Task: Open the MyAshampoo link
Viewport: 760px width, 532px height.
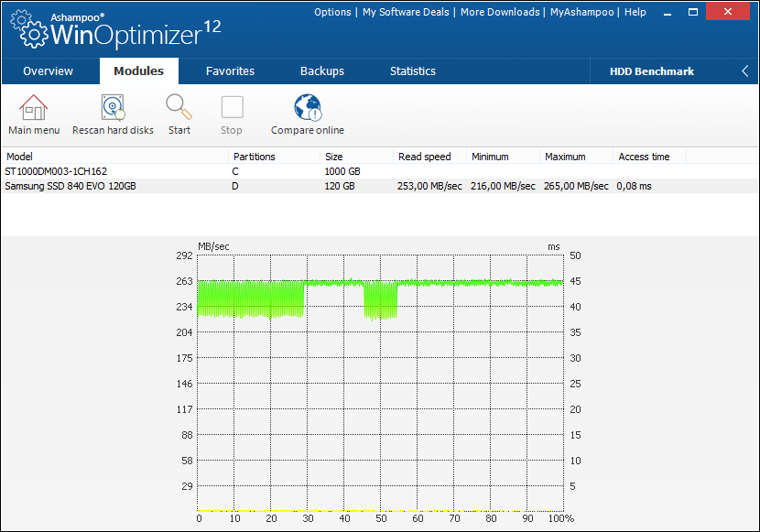Action: (581, 12)
